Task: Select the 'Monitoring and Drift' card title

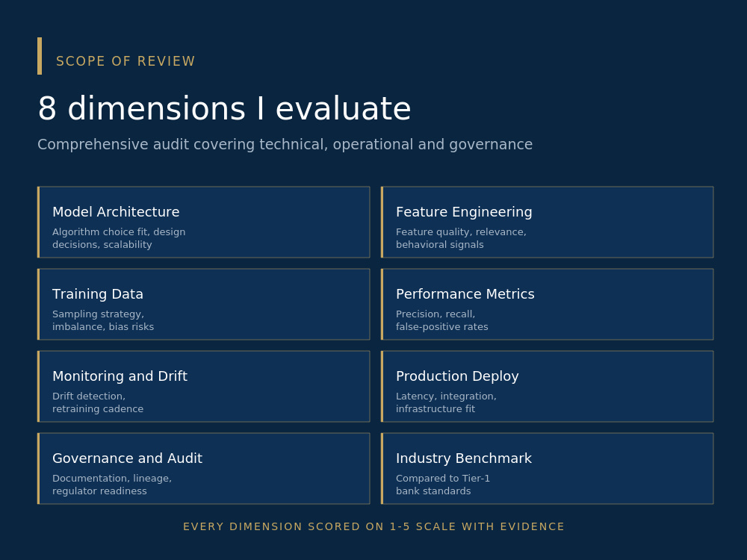Action: 120,376
